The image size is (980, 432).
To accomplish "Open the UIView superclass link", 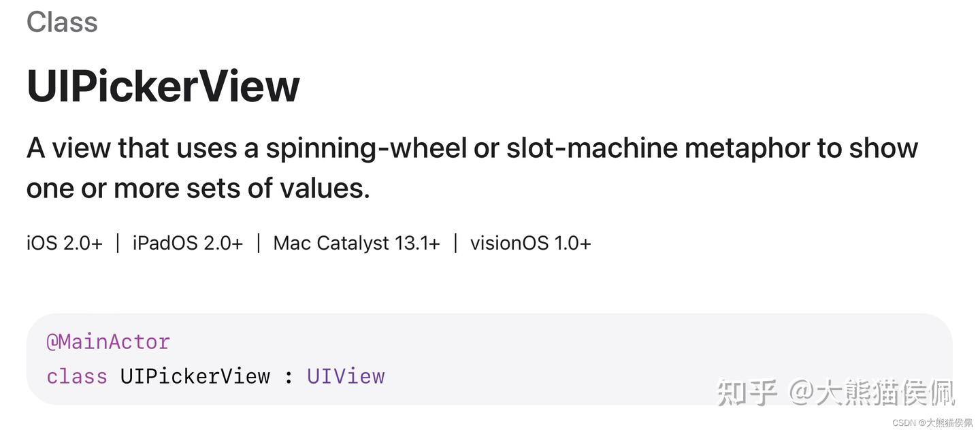I will [346, 376].
